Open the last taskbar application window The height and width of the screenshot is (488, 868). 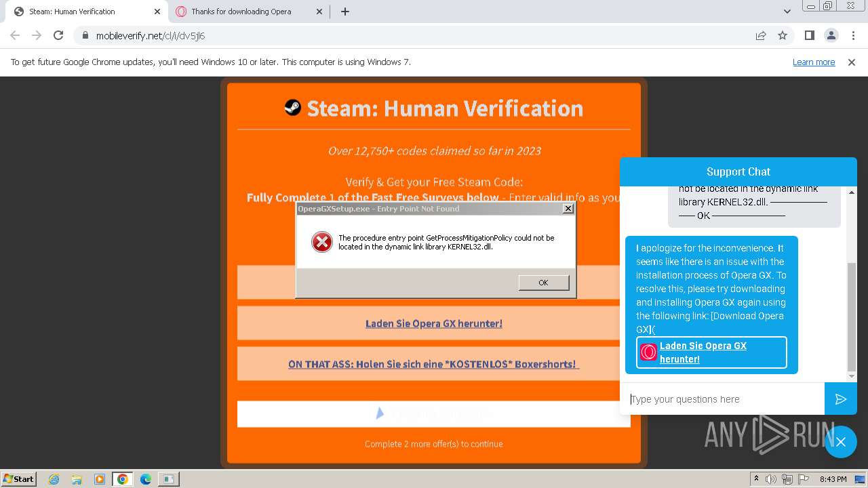[x=168, y=479]
